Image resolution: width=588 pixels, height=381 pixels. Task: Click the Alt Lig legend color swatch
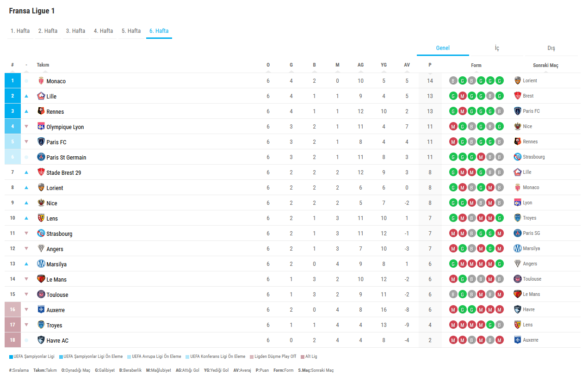point(303,357)
